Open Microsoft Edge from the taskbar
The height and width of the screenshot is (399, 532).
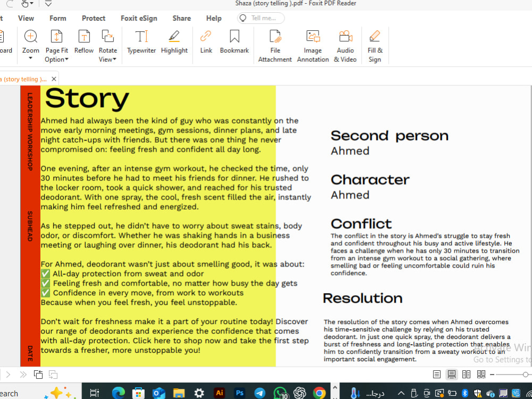(x=119, y=393)
